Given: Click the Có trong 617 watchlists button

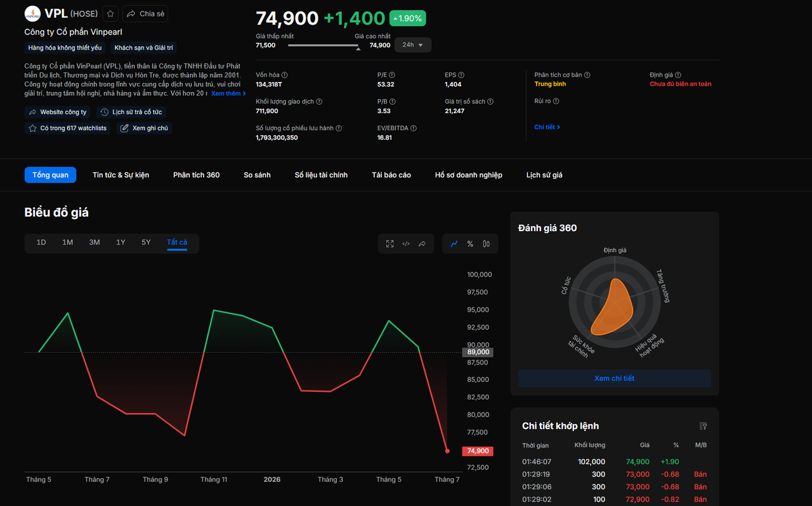Looking at the screenshot, I should tap(68, 128).
